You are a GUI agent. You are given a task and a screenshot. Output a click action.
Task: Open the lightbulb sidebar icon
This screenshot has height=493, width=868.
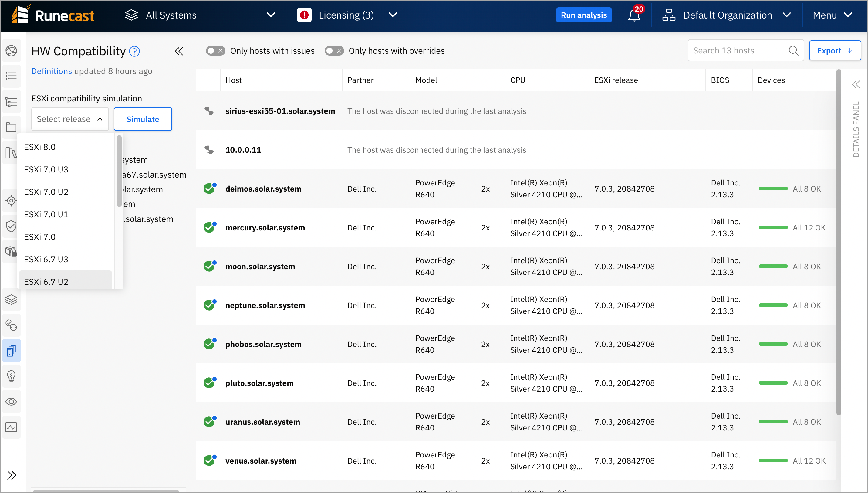pyautogui.click(x=11, y=376)
